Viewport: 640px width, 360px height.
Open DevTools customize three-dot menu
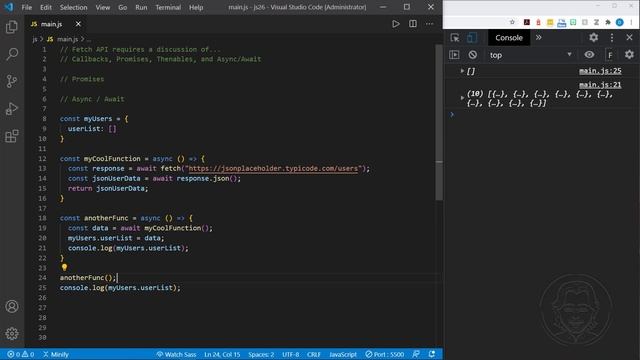pyautogui.click(x=611, y=38)
